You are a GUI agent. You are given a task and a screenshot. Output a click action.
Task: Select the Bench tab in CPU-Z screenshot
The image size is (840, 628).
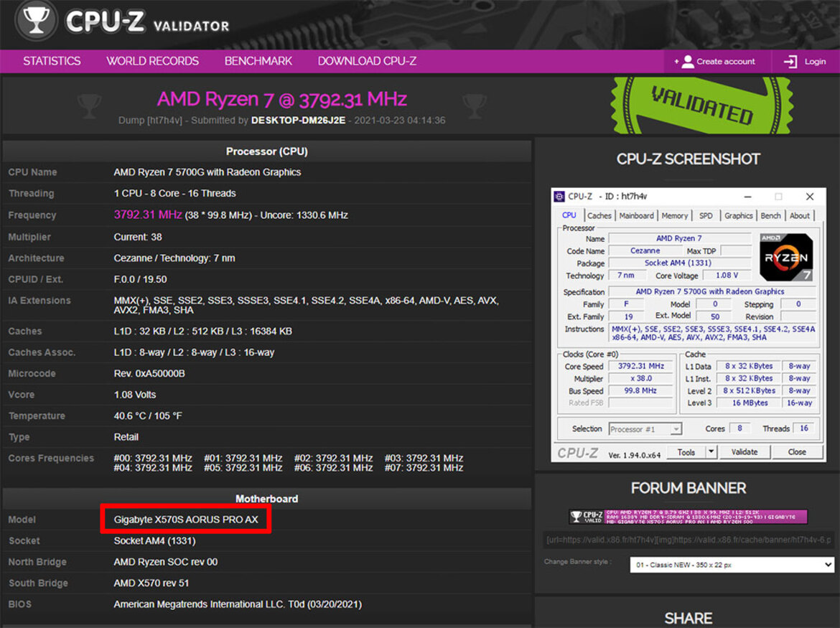tap(770, 215)
